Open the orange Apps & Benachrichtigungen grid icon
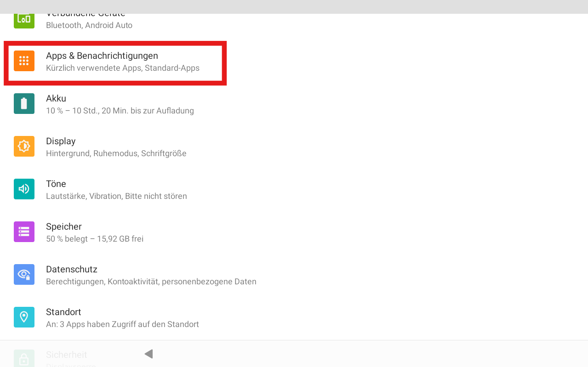 24,61
